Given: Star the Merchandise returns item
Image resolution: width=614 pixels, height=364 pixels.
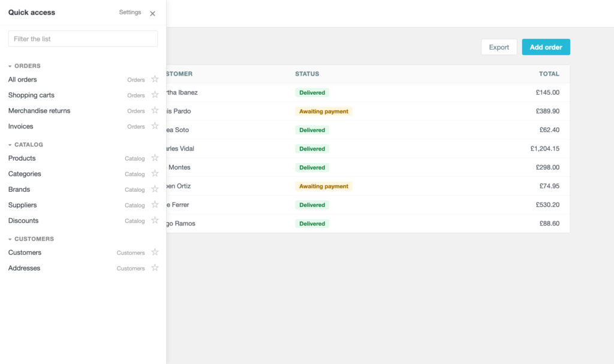Looking at the screenshot, I should pyautogui.click(x=155, y=110).
